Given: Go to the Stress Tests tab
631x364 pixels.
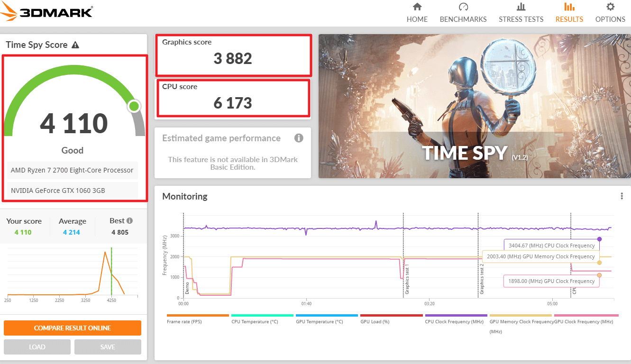Looking at the screenshot, I should (x=521, y=13).
